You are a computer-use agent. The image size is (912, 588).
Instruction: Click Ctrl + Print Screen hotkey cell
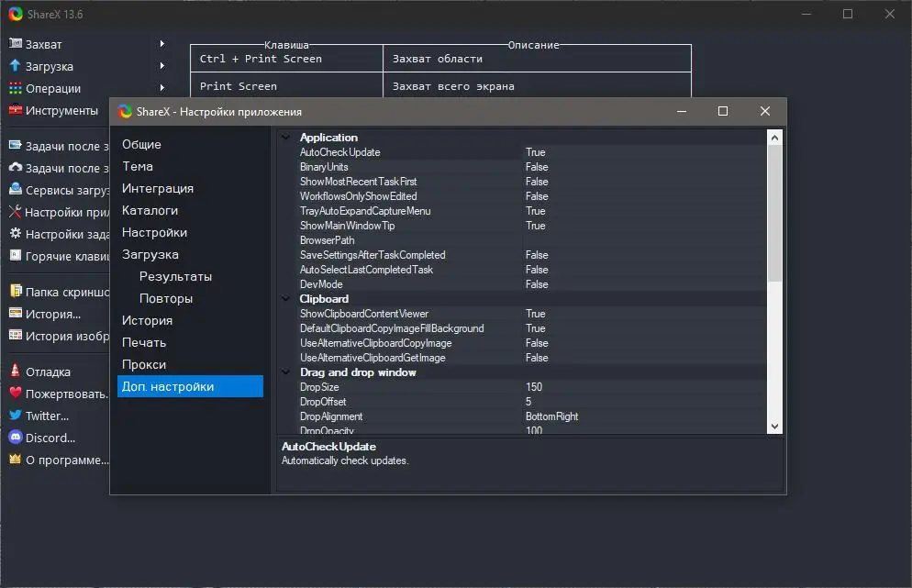coord(287,59)
